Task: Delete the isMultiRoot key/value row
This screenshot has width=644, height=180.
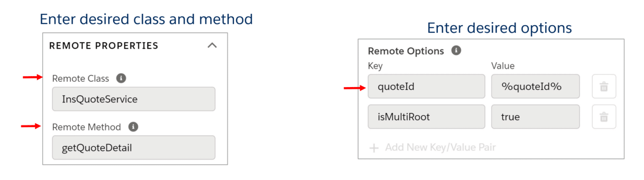Action: click(604, 117)
